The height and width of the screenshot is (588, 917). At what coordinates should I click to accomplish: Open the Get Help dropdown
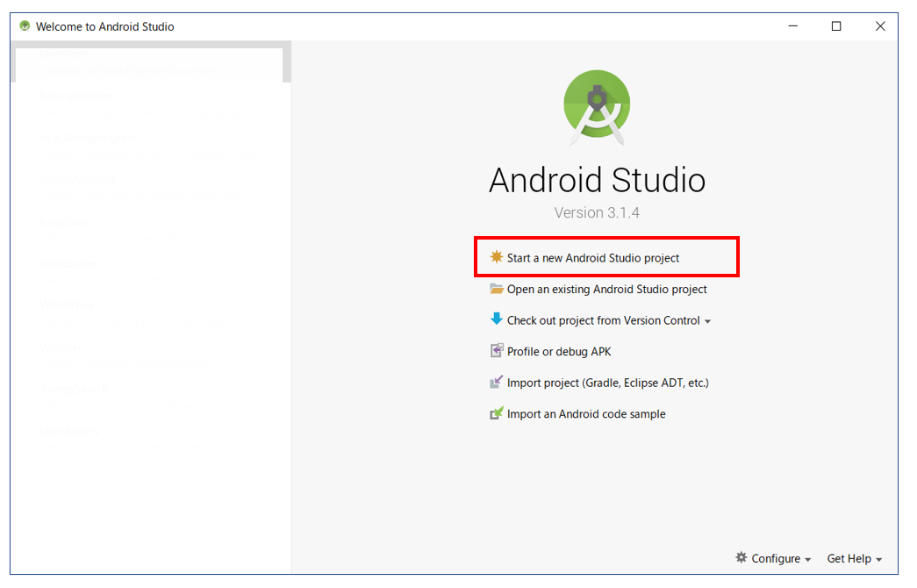(855, 558)
